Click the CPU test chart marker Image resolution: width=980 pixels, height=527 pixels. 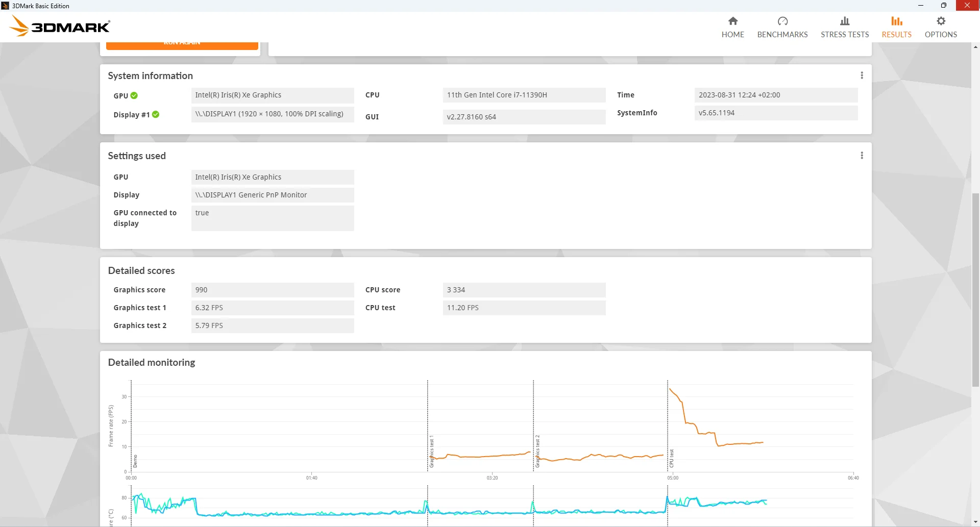click(x=672, y=458)
